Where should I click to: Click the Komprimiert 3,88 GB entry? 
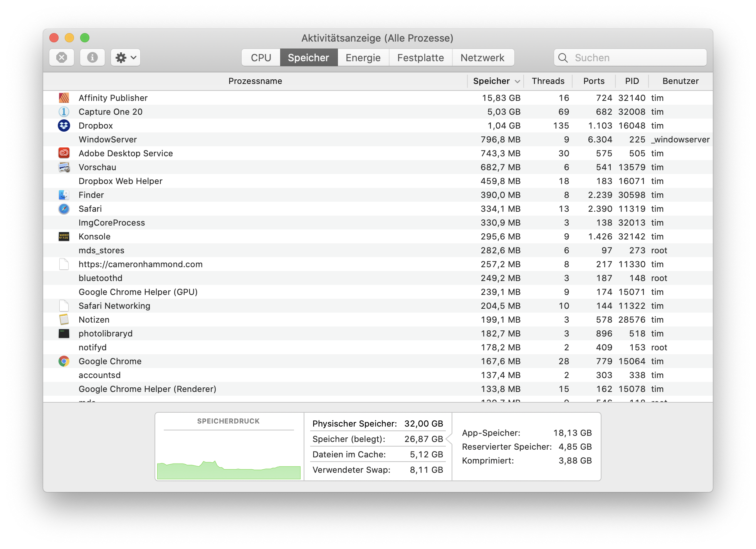click(x=527, y=460)
